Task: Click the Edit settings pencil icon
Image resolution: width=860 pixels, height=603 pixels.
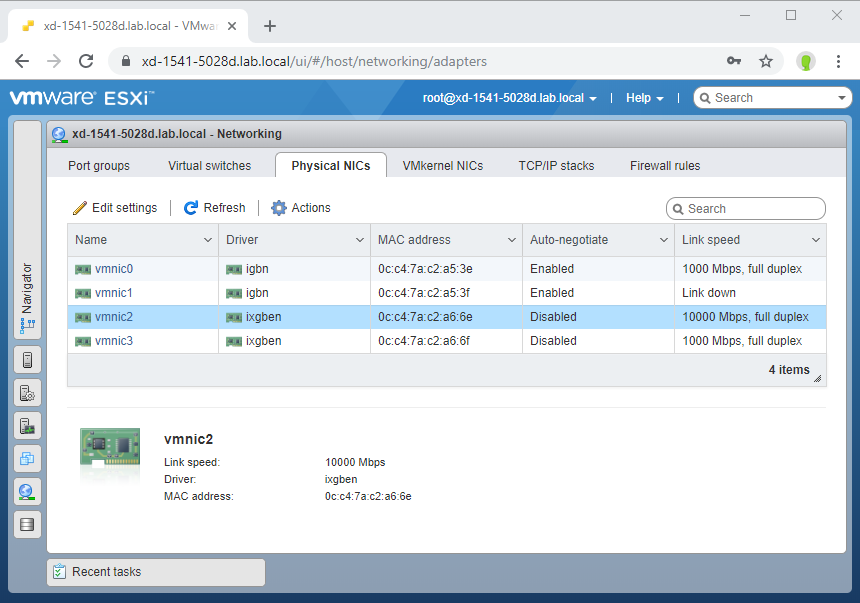Action: click(x=80, y=208)
